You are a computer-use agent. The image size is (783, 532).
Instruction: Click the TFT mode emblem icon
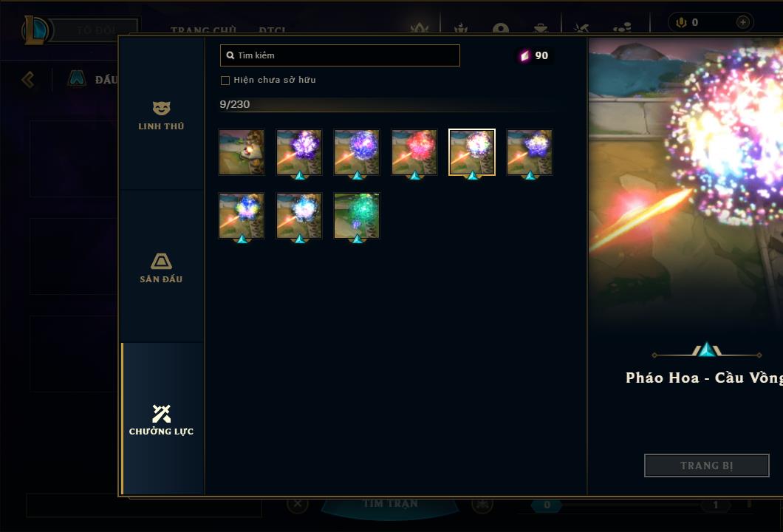pyautogui.click(x=76, y=78)
